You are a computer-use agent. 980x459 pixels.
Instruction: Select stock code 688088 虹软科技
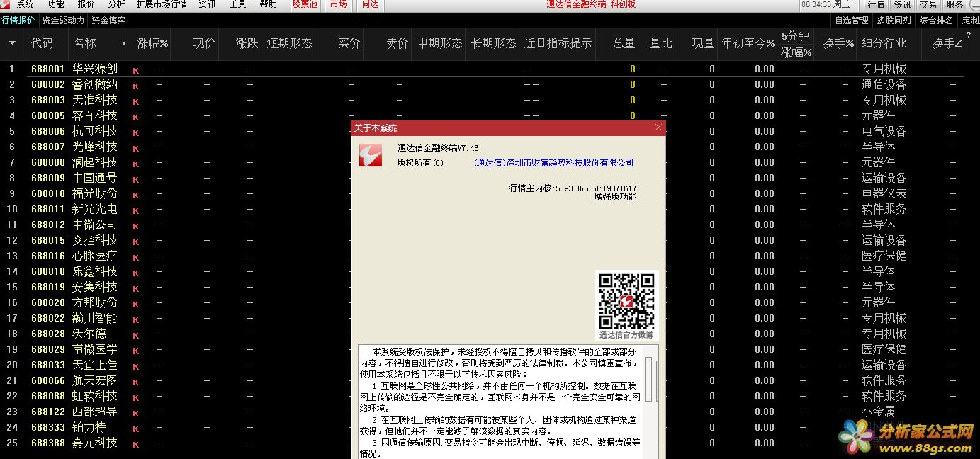point(48,397)
